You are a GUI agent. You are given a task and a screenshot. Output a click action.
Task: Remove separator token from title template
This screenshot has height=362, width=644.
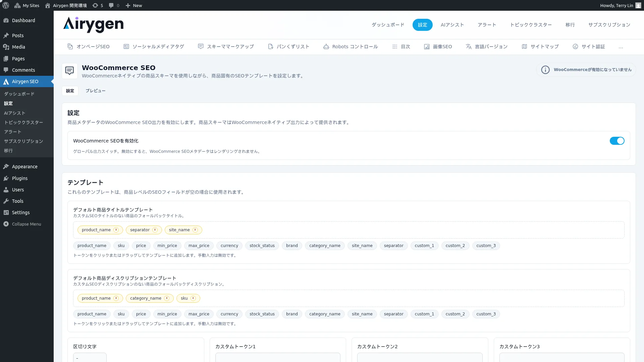[x=155, y=230]
